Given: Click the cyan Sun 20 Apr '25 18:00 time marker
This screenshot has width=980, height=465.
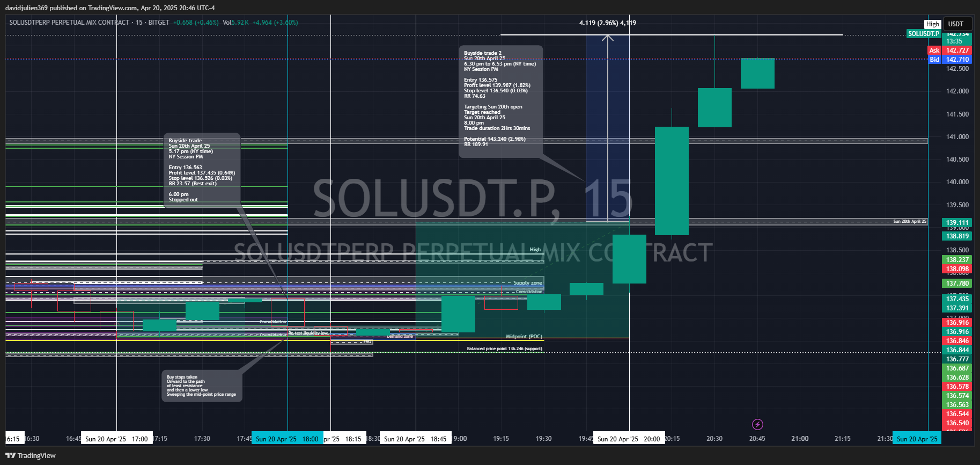Looking at the screenshot, I should click(287, 439).
